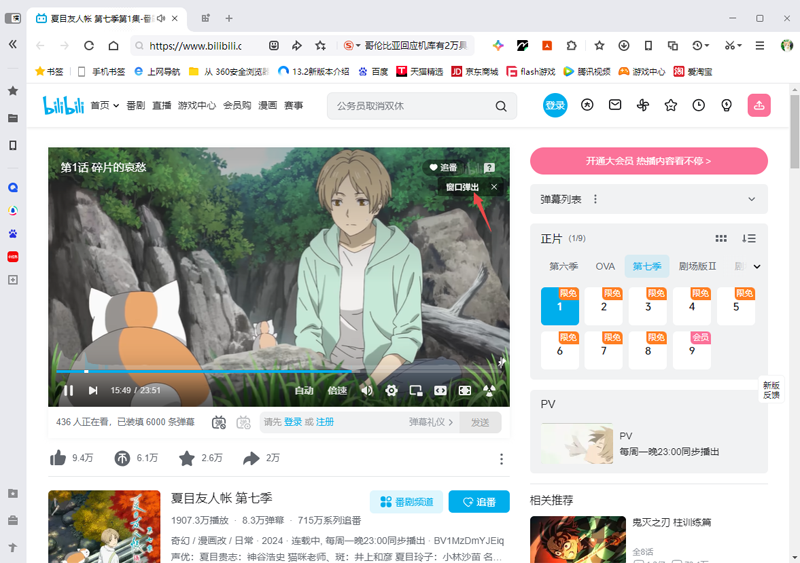Open watch history clock icon

pyautogui.click(x=698, y=105)
